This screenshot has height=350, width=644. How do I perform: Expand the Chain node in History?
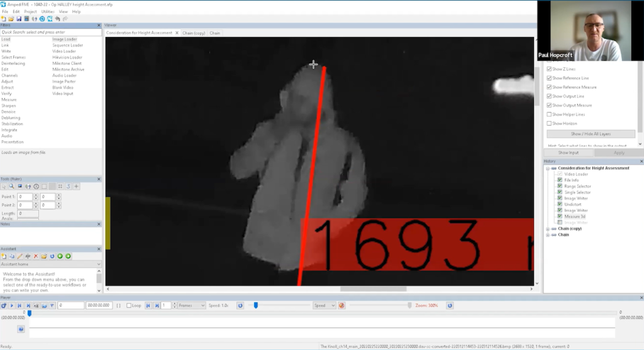tap(548, 235)
